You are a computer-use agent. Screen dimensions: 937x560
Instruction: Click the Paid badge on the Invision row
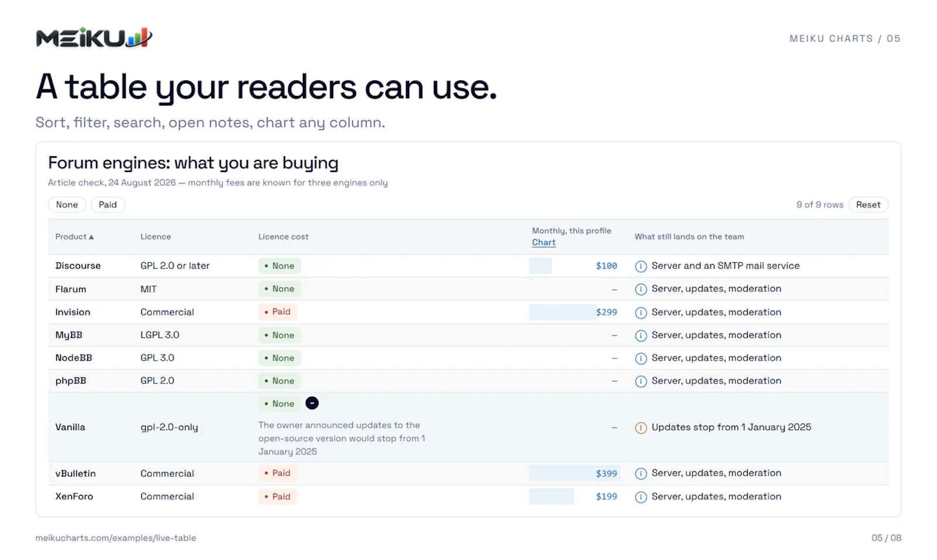coord(278,312)
